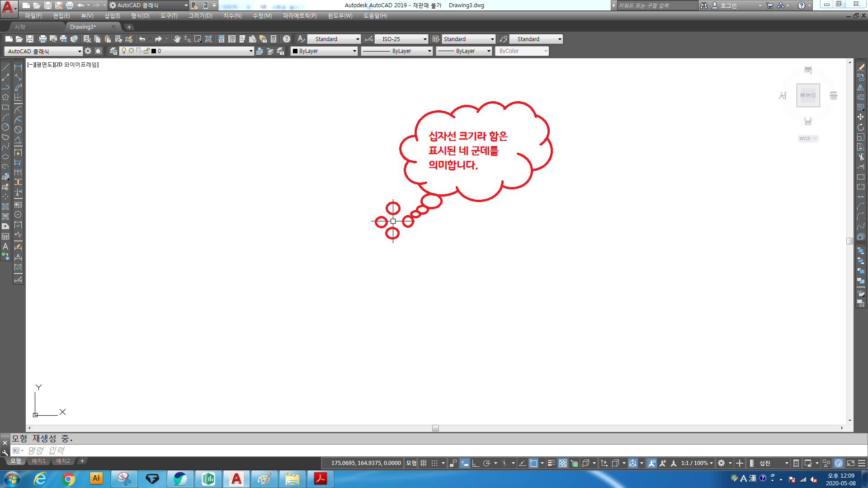868x488 pixels.
Task: Toggle grid display in status bar
Action: (423, 463)
